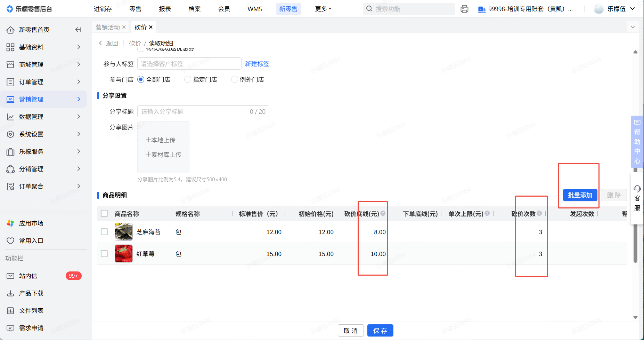Image resolution: width=644 pixels, height=340 pixels.
Task: Collapse the sidebar with the fold icon
Action: pyautogui.click(x=78, y=30)
